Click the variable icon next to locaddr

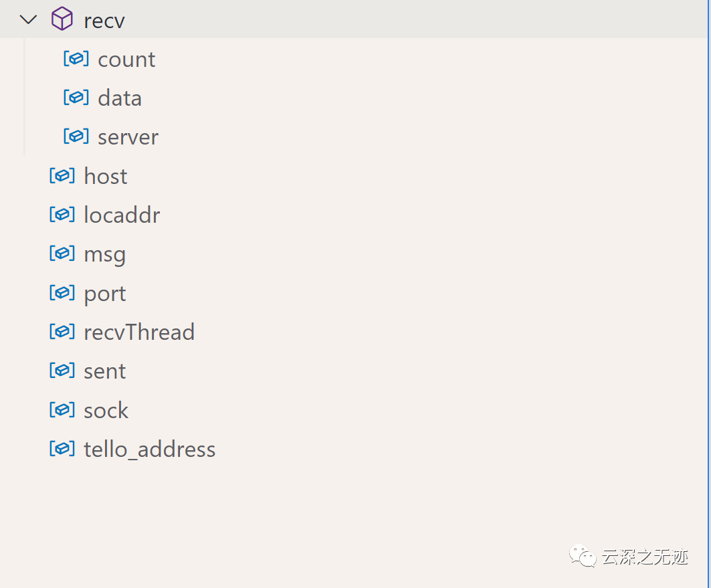[62, 215]
